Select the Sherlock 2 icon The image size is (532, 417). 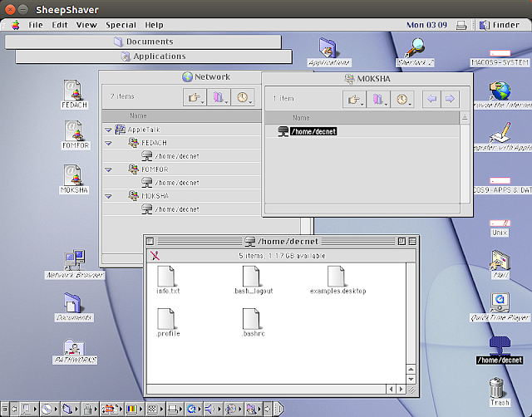[415, 52]
